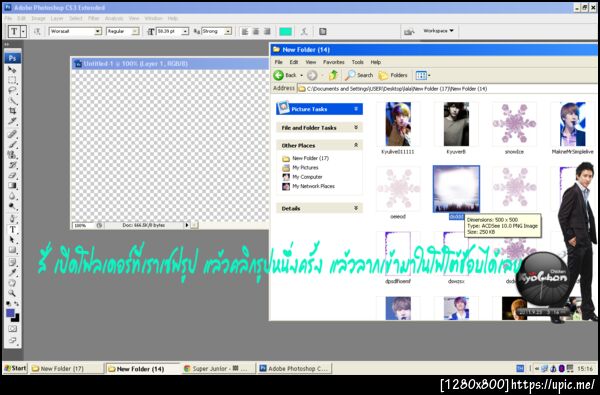Click the Explorer address bar field

pyautogui.click(x=447, y=89)
